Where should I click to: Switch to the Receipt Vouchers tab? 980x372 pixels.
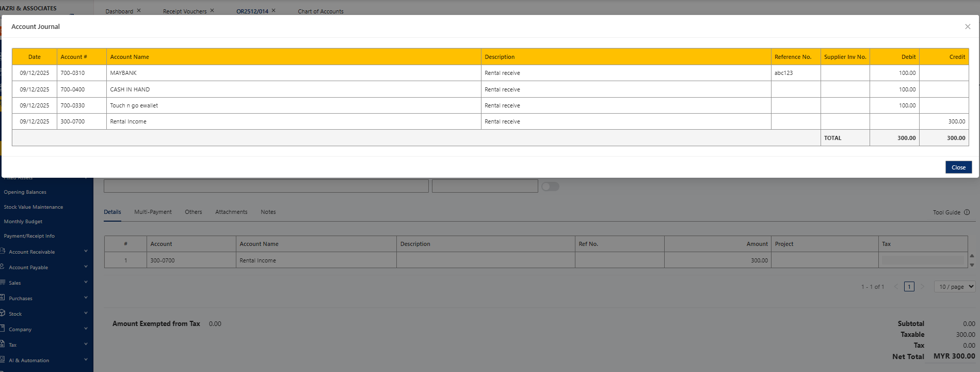coord(185,11)
